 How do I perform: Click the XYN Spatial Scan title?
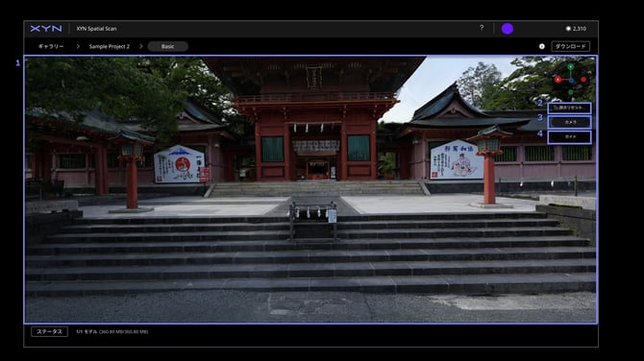(96, 29)
